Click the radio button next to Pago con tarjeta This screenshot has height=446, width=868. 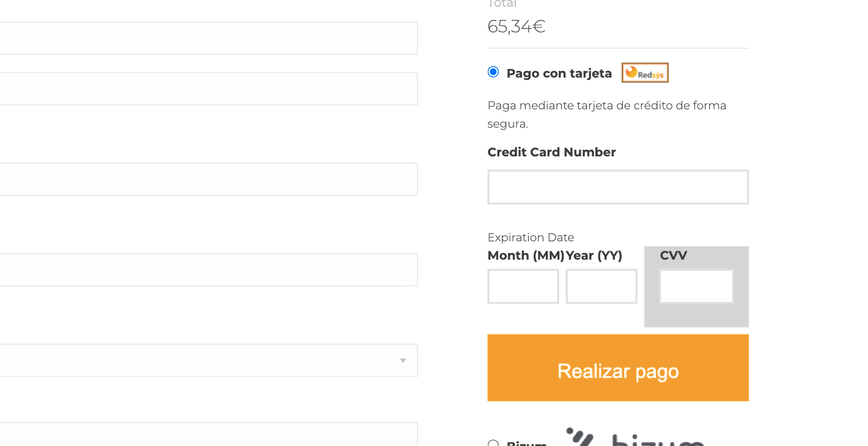tap(493, 71)
